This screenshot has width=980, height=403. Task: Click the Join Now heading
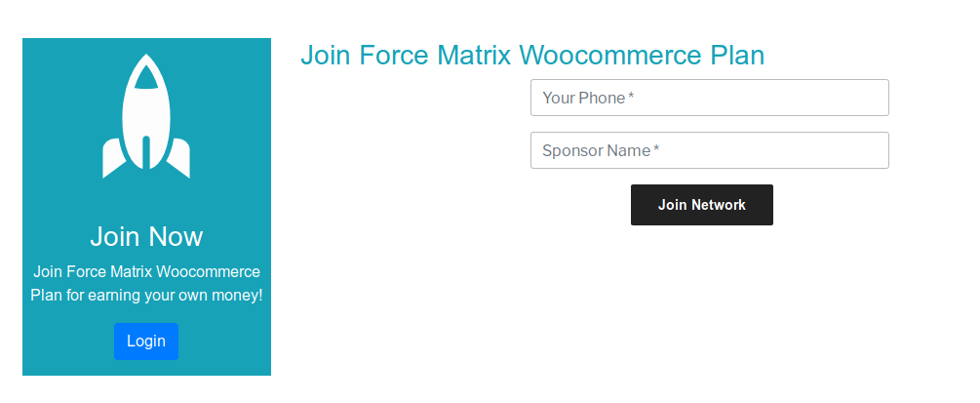pos(146,236)
